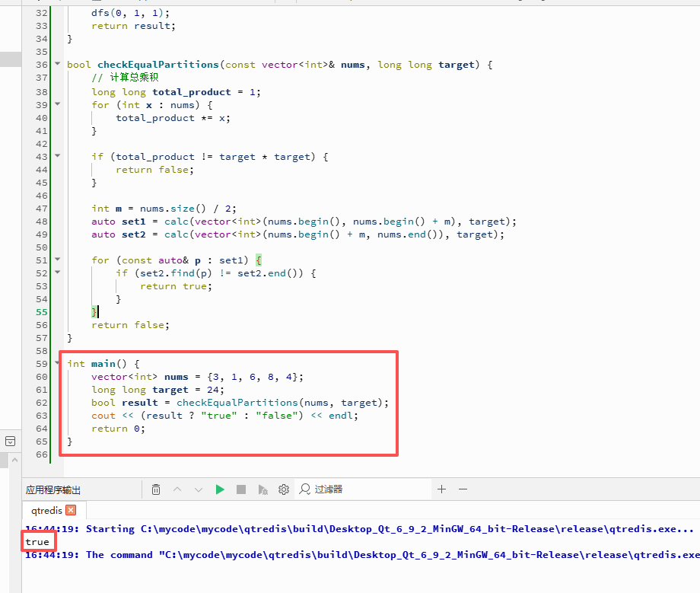Image resolution: width=700 pixels, height=593 pixels.
Task: Toggle the left sidebar panel icon
Action: [x=10, y=442]
